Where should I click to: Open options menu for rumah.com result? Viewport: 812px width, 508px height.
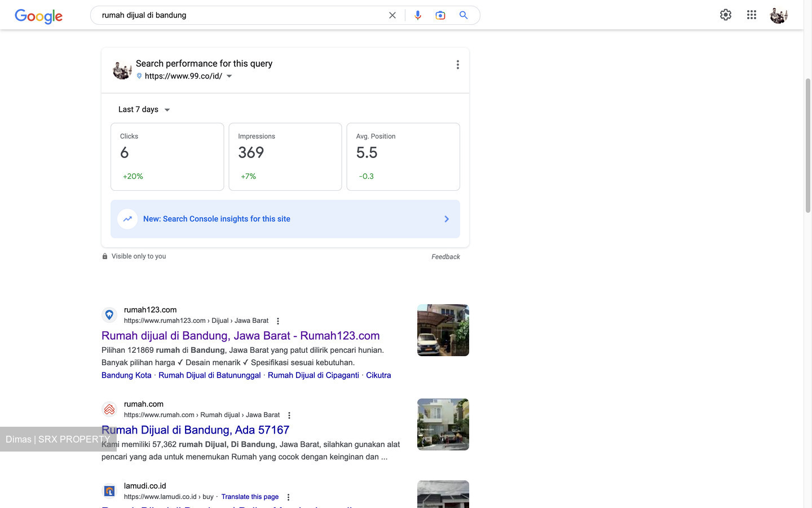click(289, 415)
